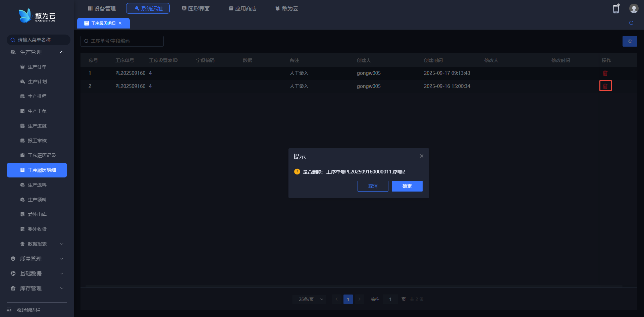Open the 应用商店 top menu
Screen dimensions: 644x317
243,8
